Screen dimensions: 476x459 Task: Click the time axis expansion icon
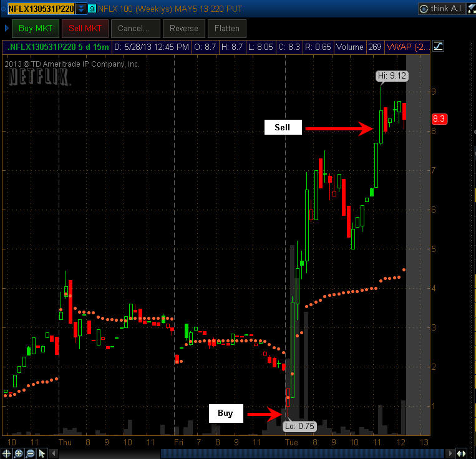[462, 454]
